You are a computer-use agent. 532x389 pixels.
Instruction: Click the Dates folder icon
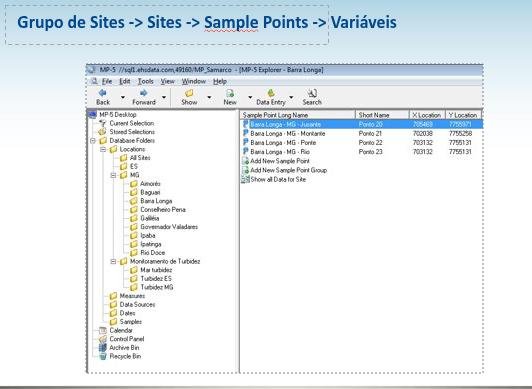coord(113,313)
